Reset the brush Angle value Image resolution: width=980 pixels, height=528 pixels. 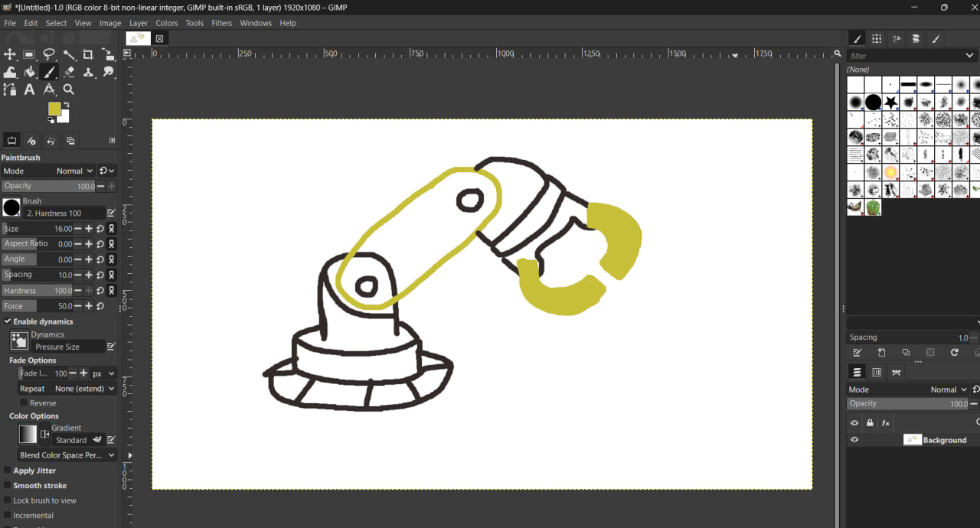(x=100, y=259)
